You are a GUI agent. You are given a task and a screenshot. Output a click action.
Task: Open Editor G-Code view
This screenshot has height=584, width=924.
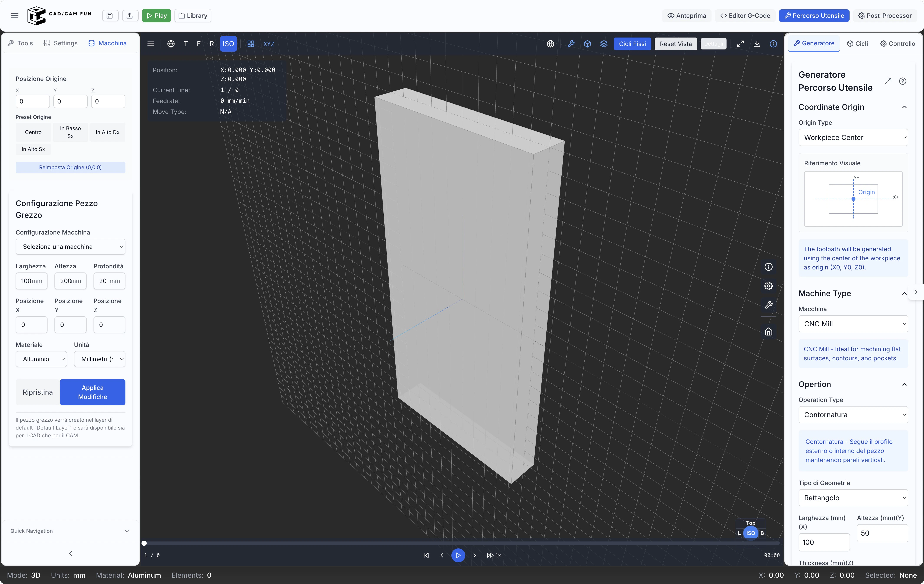tap(745, 16)
